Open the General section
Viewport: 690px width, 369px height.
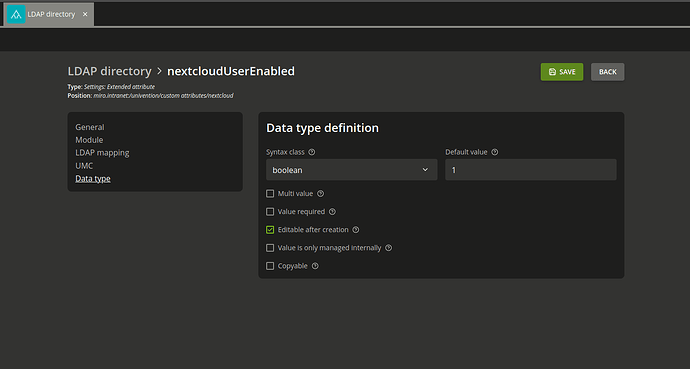pyautogui.click(x=90, y=127)
